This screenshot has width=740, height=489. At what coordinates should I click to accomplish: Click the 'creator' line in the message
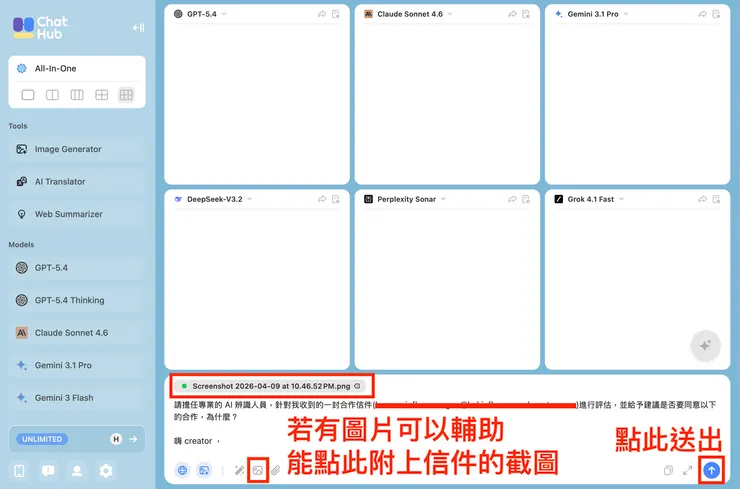click(197, 441)
